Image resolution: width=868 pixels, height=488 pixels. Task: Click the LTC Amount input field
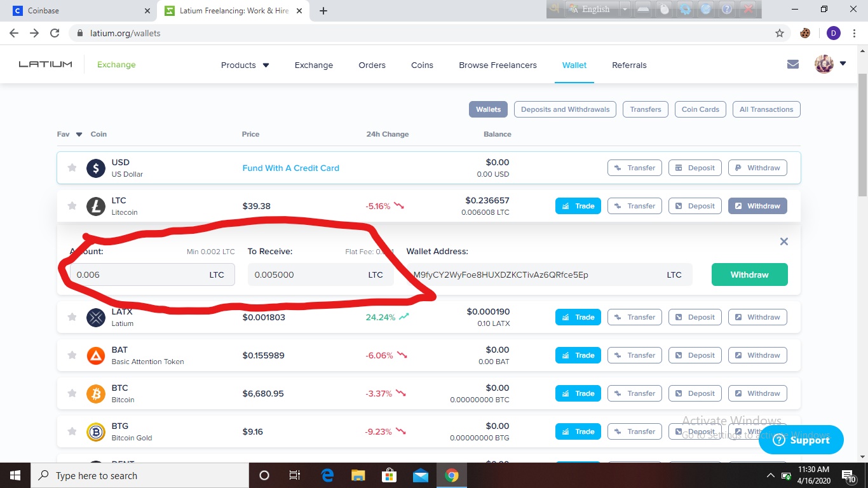tap(153, 274)
